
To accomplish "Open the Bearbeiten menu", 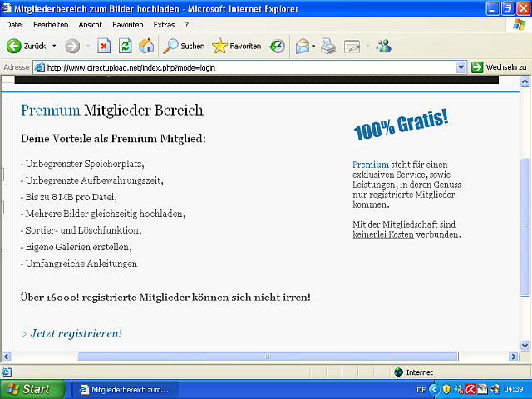I will pyautogui.click(x=51, y=25).
